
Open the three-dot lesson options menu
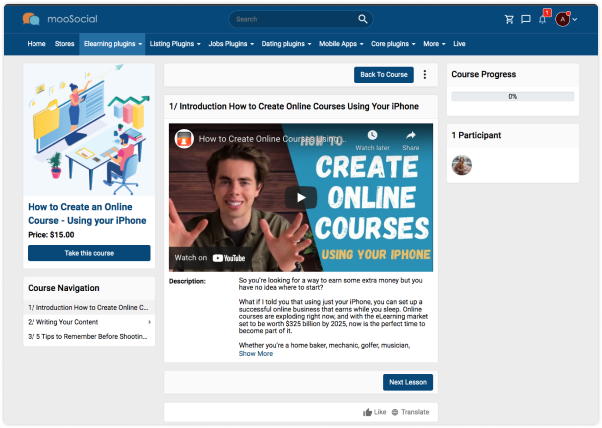click(x=425, y=74)
